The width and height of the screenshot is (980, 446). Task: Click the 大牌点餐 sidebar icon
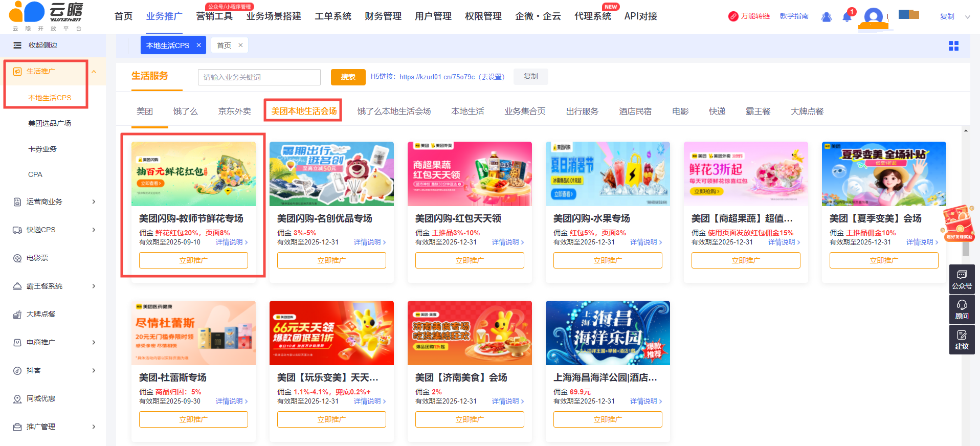tap(17, 315)
